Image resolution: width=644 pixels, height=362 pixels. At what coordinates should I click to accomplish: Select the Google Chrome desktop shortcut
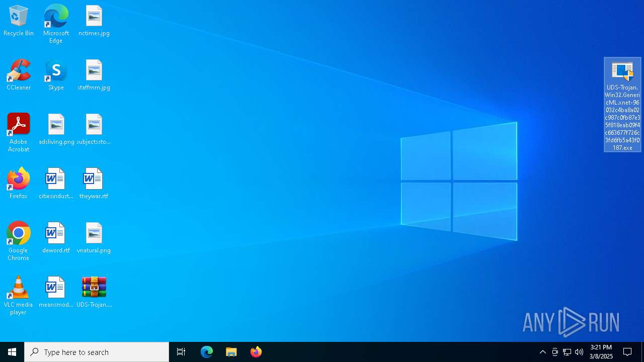click(19, 241)
